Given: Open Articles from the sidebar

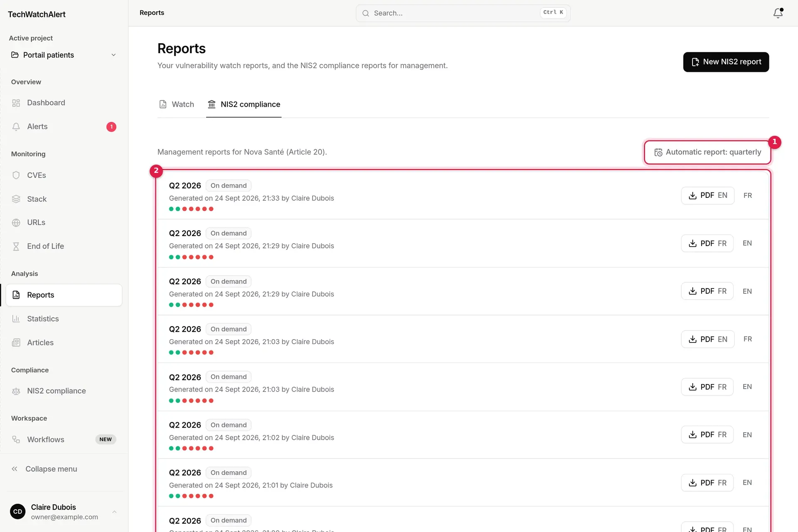Looking at the screenshot, I should (64, 342).
